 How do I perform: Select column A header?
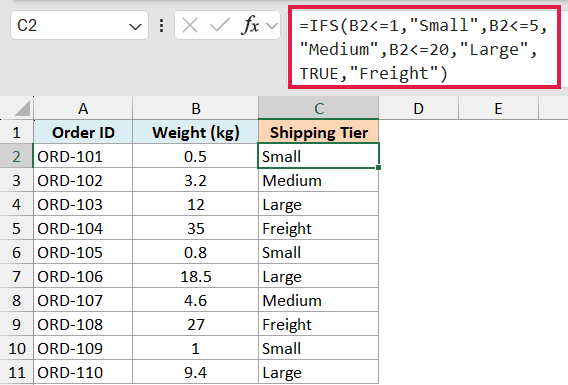point(83,108)
